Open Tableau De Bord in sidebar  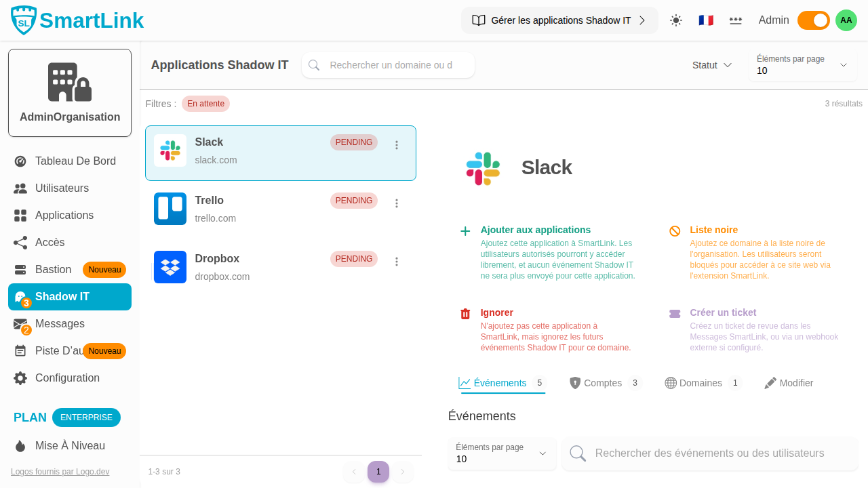[75, 161]
